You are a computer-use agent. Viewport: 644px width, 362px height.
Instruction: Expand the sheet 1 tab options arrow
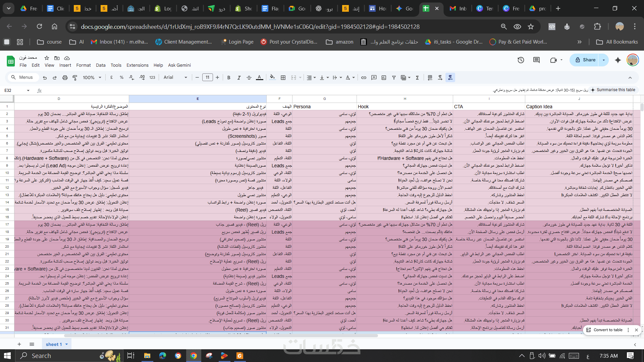67,344
